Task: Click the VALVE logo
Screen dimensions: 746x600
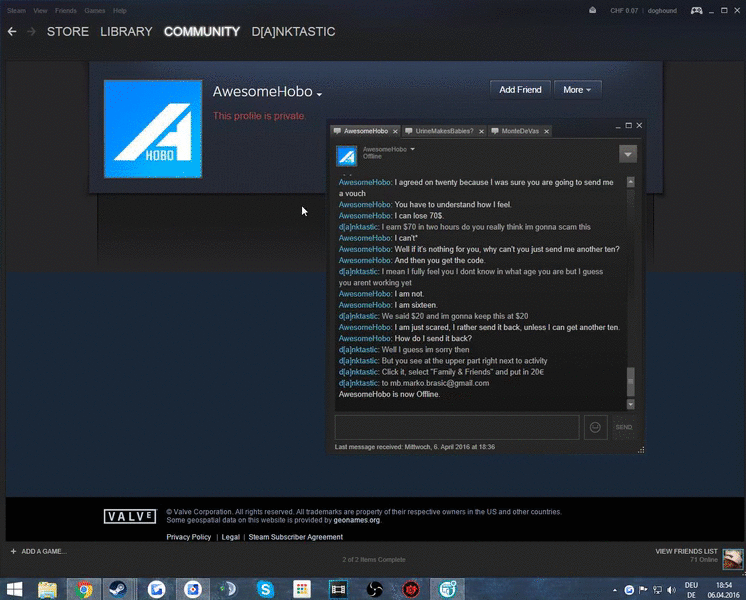Action: point(130,516)
